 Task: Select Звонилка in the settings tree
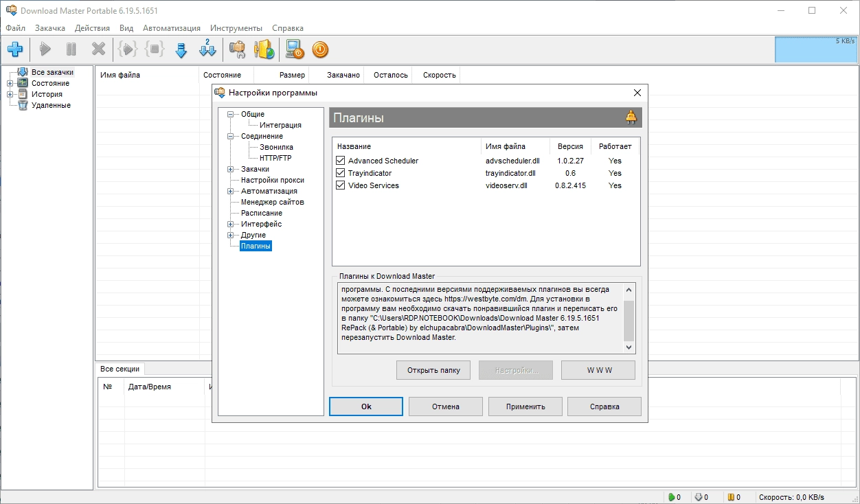(276, 147)
